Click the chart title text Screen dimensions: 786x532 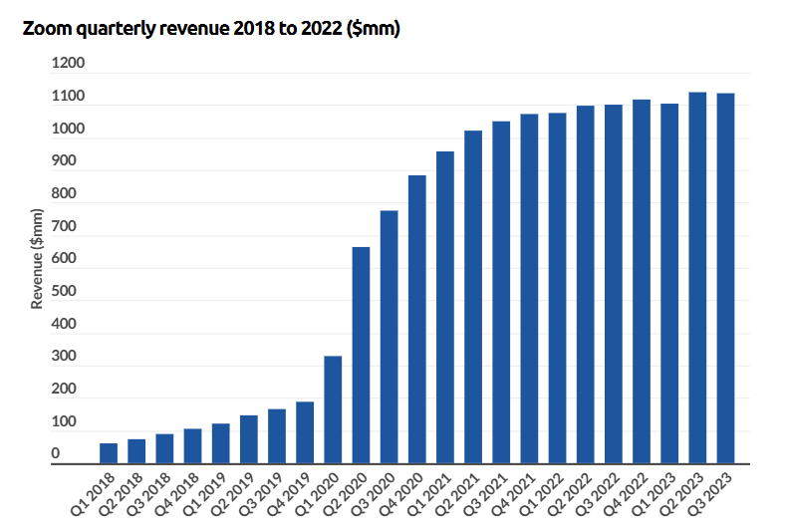coord(210,30)
